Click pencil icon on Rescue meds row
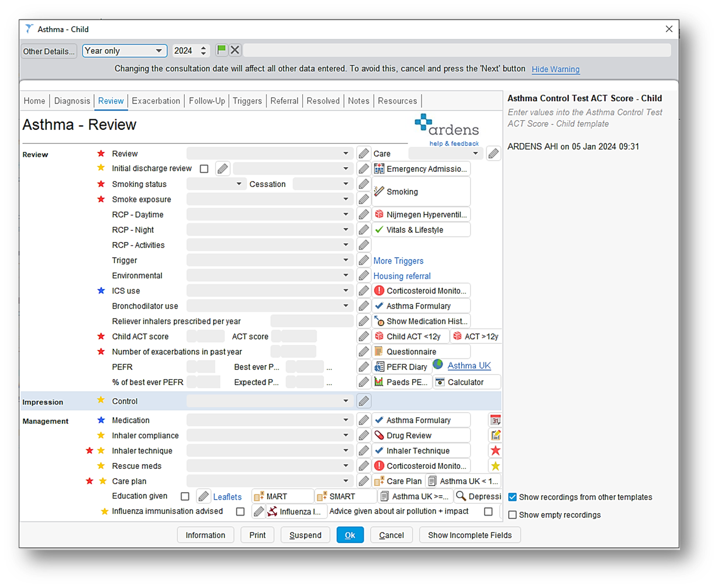 364,466
